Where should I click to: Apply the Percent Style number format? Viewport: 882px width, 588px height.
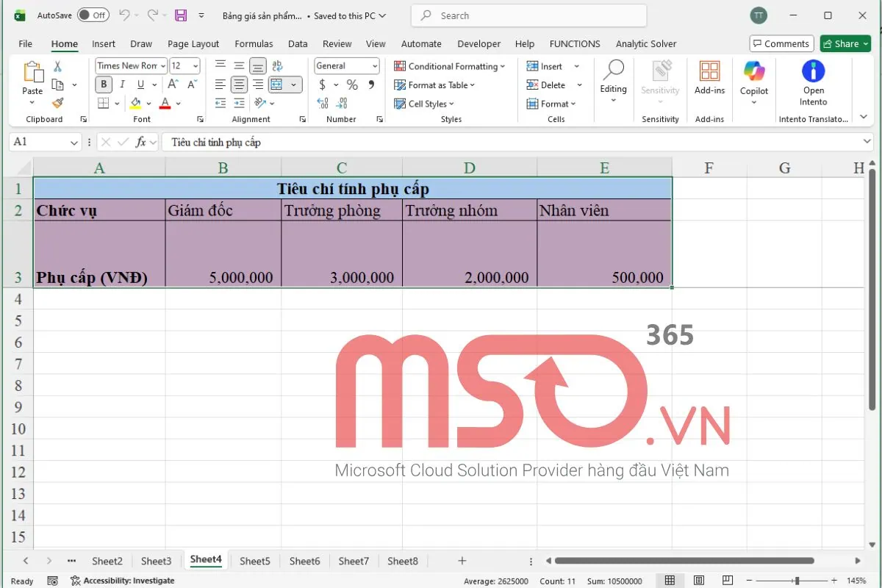tap(351, 85)
